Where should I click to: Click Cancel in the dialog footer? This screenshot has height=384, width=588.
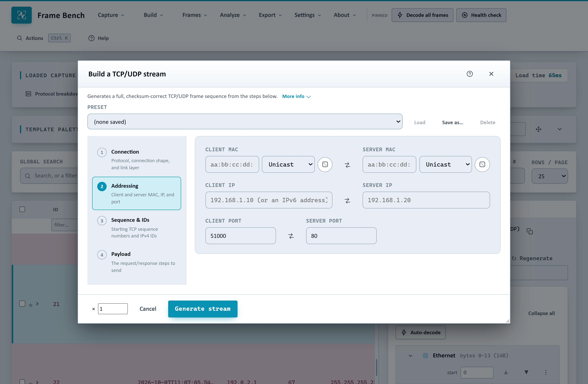[x=148, y=309]
